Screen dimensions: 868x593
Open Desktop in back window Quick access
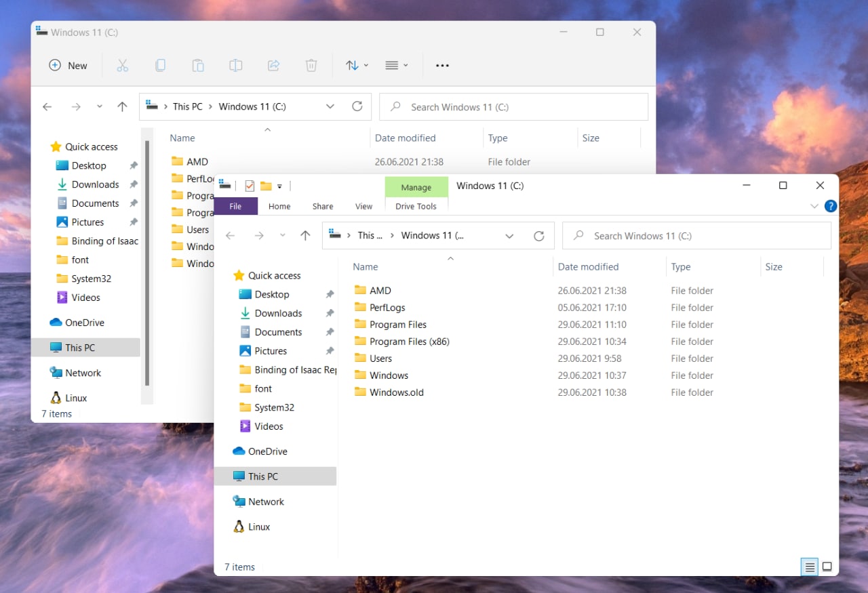coord(89,165)
